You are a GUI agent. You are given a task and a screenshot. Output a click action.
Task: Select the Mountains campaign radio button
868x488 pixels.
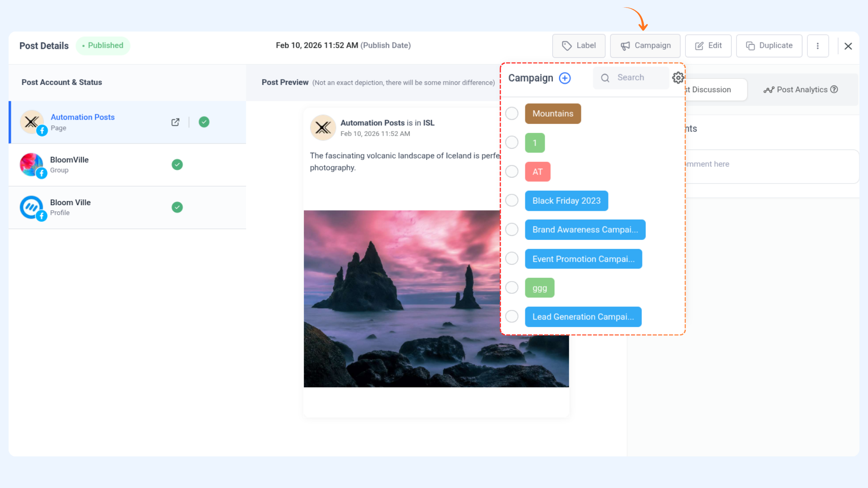(x=512, y=113)
